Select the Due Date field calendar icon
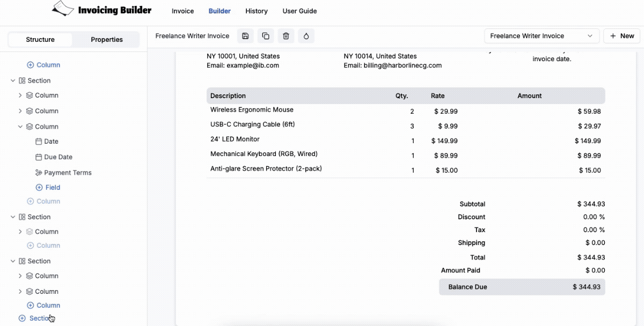Viewport: 644px width, 326px height. pos(39,157)
